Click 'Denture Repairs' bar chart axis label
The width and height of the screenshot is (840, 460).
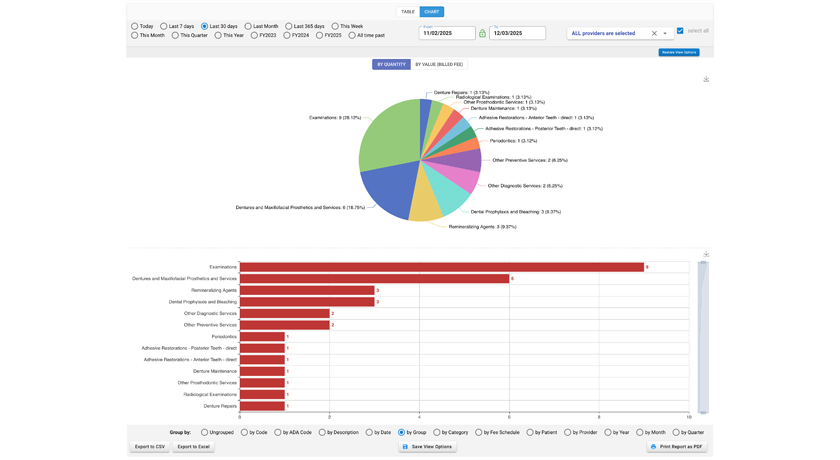click(x=220, y=406)
